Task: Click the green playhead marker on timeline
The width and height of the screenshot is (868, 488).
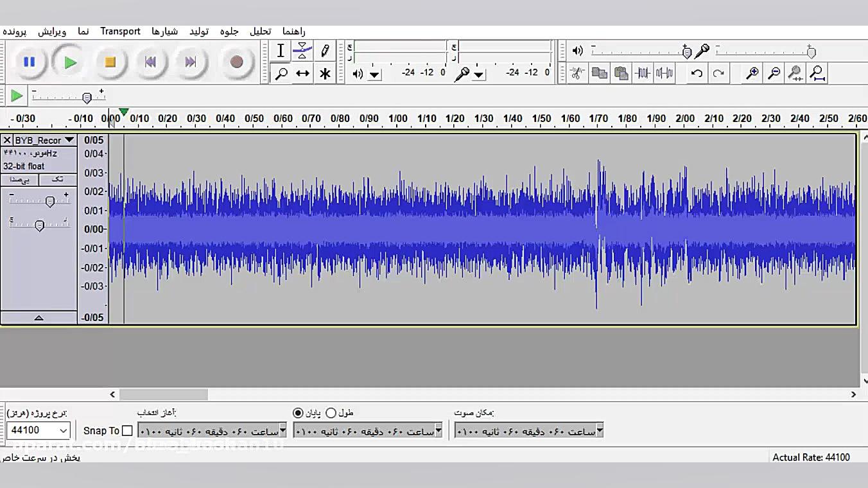Action: pos(124,112)
